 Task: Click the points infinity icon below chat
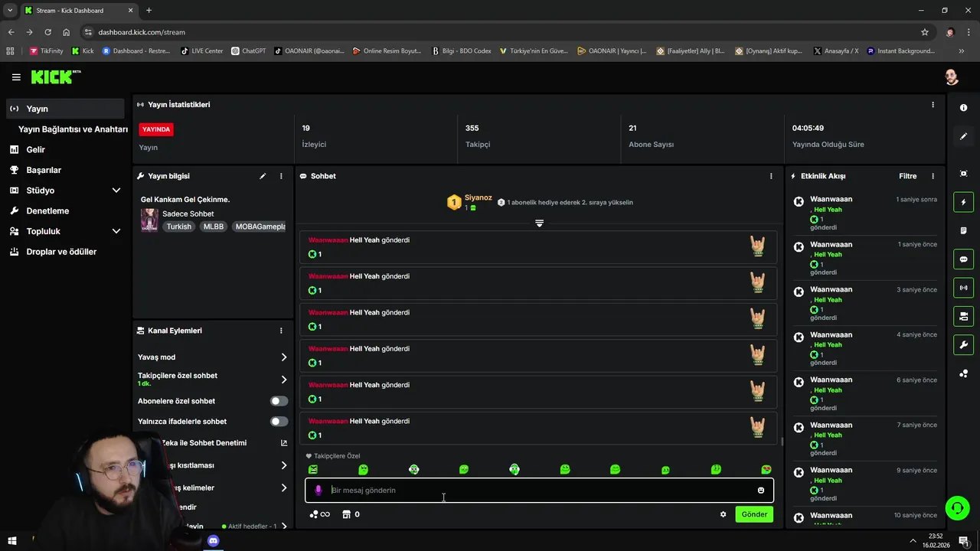coord(319,514)
